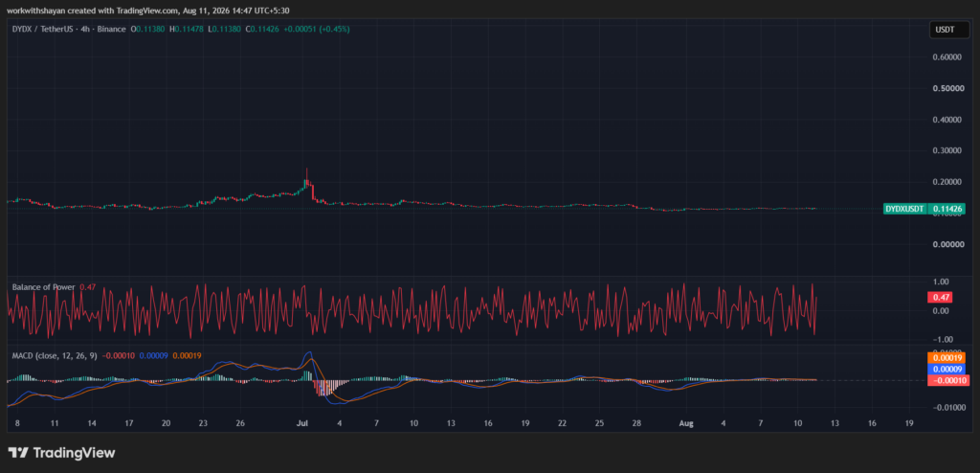Click the high value H0.11478
The width and height of the screenshot is (980, 473).
click(x=186, y=29)
